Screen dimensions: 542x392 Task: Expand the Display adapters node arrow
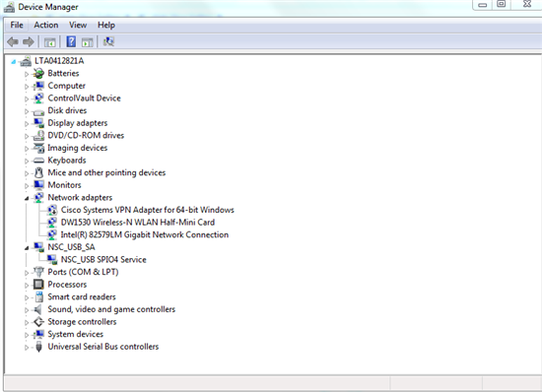pyautogui.click(x=27, y=124)
